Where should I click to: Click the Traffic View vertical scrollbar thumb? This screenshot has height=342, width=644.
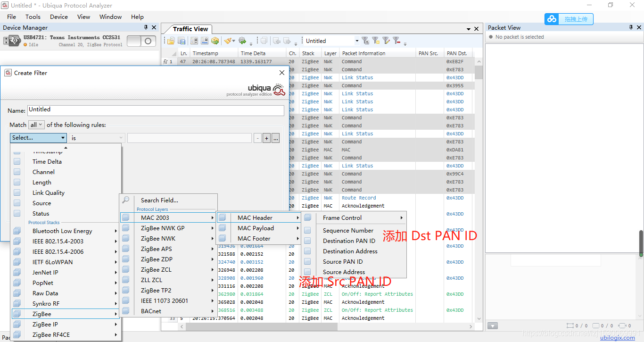coord(479,72)
